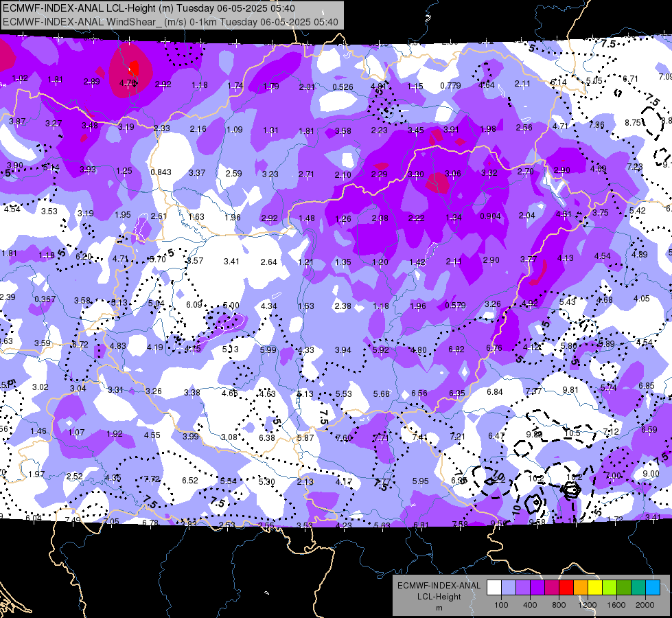Click the legend scale label 100
This screenshot has width=672, height=618.
[501, 605]
